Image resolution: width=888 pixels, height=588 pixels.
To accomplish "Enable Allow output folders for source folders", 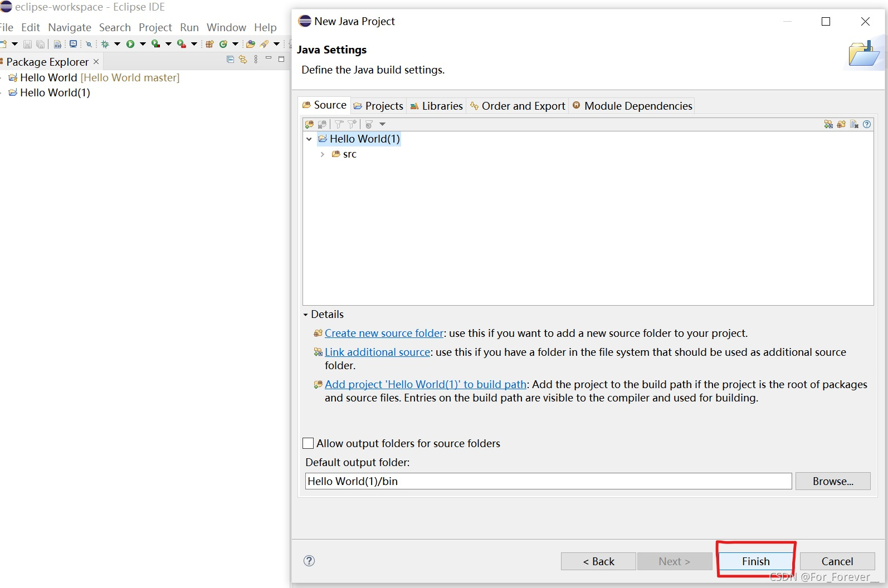I will 308,443.
